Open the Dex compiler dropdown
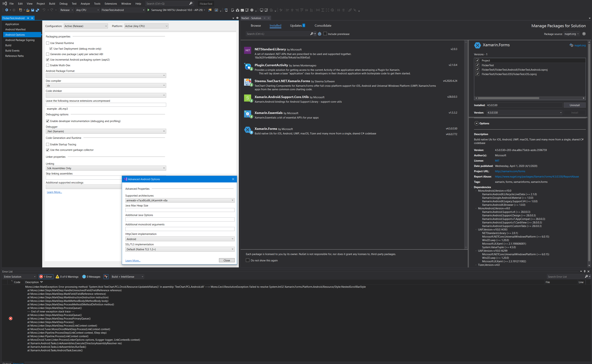Image resolution: width=592 pixels, height=364 pixels. click(106, 85)
